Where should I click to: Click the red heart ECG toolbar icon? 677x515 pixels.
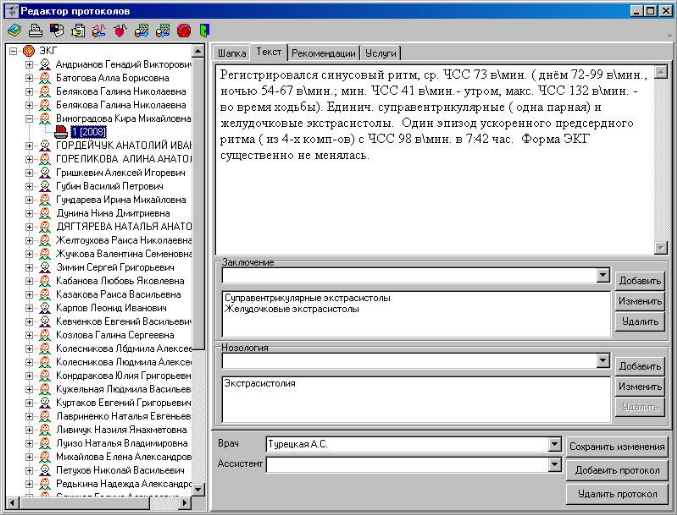pos(119,30)
